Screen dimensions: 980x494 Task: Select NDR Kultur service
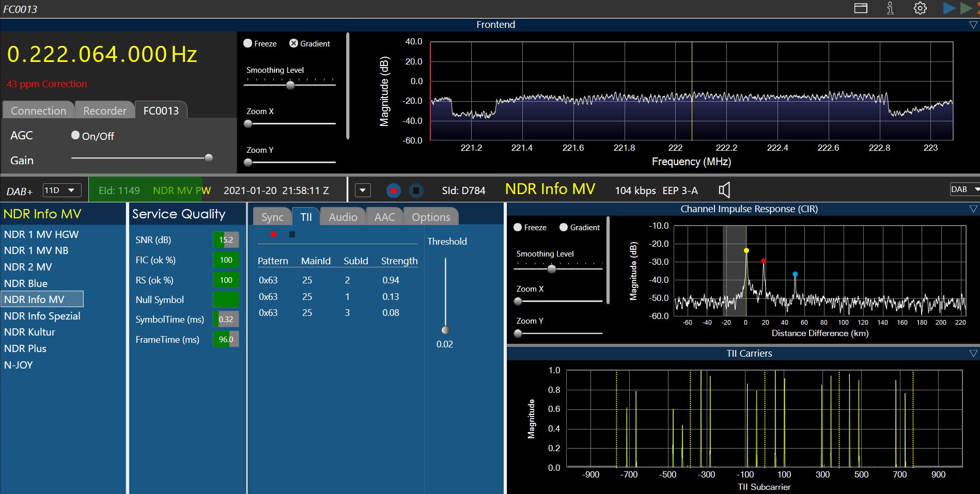29,332
